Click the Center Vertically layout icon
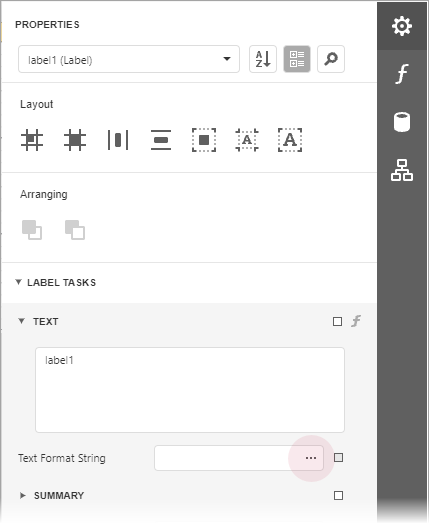429x524 pixels. point(161,140)
